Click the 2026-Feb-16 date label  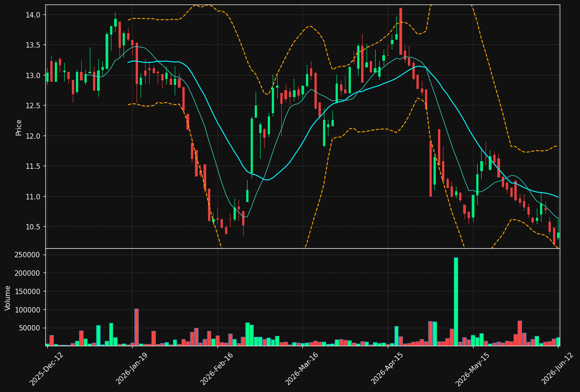point(217,368)
